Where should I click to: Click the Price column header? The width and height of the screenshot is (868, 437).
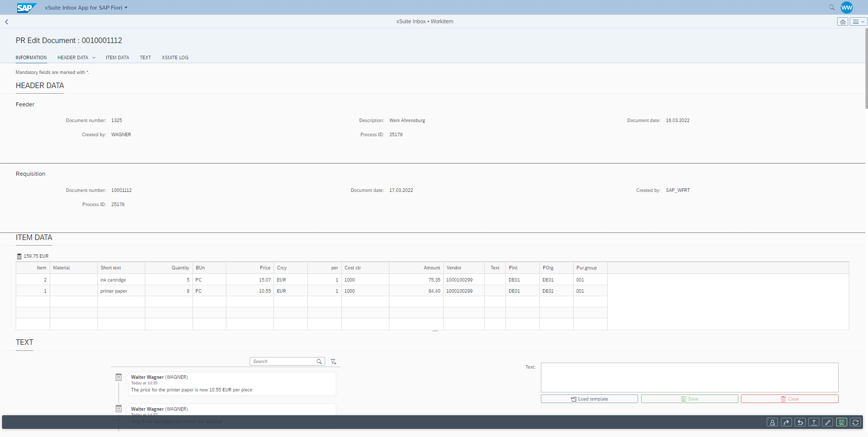[x=250, y=268]
